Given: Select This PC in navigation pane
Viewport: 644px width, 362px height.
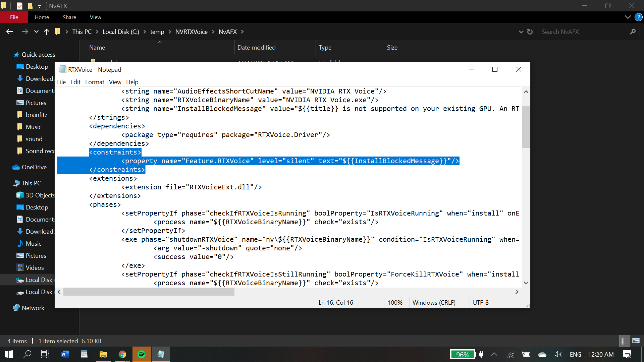Looking at the screenshot, I should pyautogui.click(x=31, y=183).
